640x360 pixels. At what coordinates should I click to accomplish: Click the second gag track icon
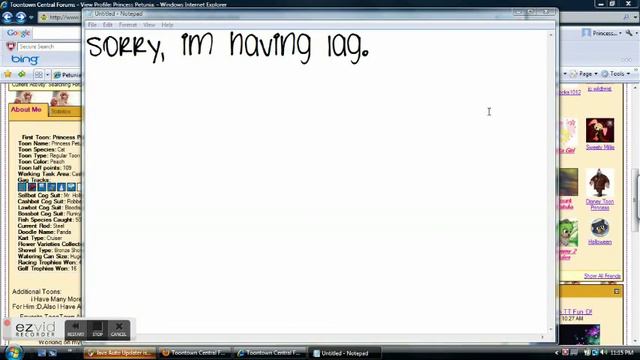coord(32,187)
